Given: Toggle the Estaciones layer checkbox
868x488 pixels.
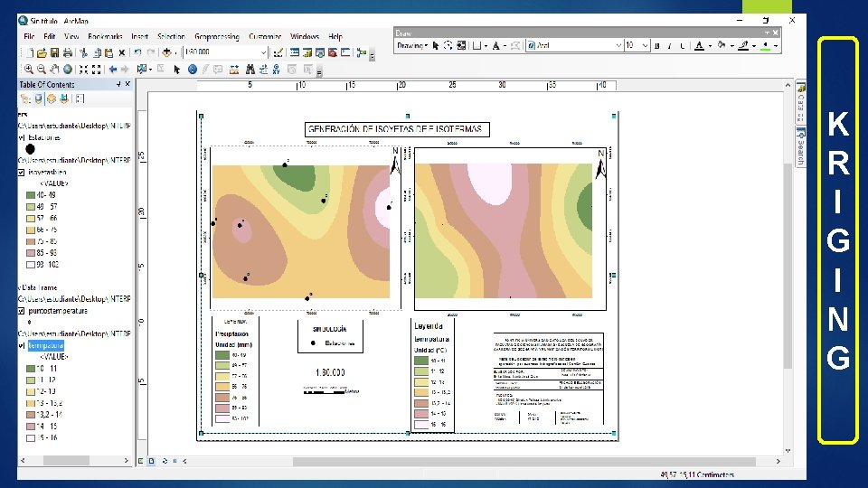Looking at the screenshot, I should (22, 138).
